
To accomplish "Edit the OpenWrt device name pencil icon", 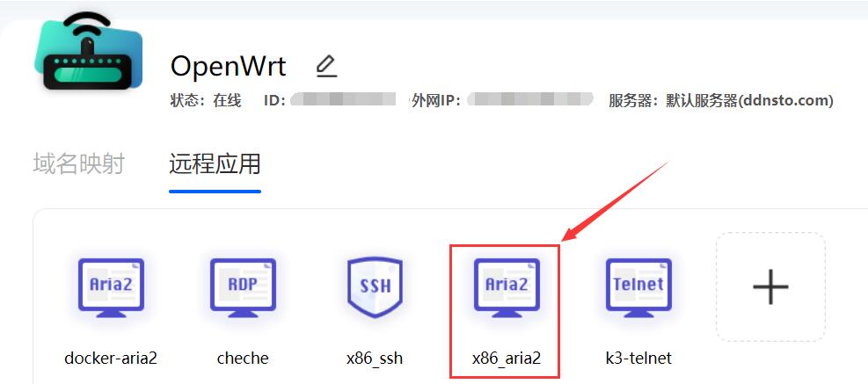I will (x=326, y=66).
